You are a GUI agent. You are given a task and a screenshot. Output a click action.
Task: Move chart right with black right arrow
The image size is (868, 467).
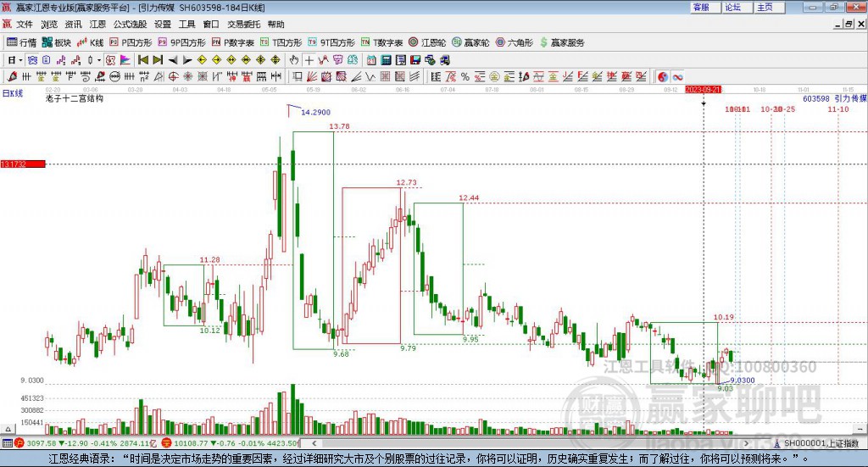[x=187, y=60]
